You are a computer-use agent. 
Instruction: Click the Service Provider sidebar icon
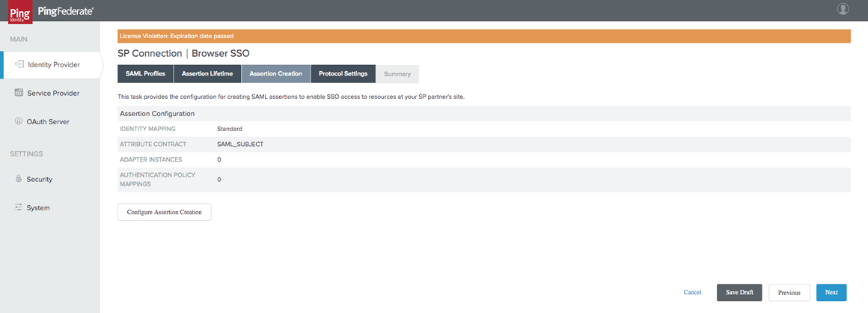19,93
